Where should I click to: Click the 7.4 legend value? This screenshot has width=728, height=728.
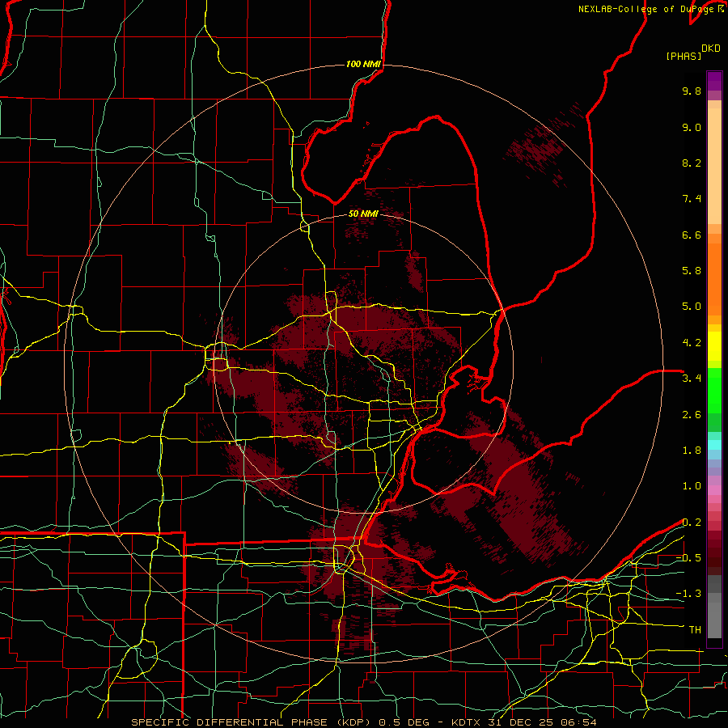pos(692,199)
